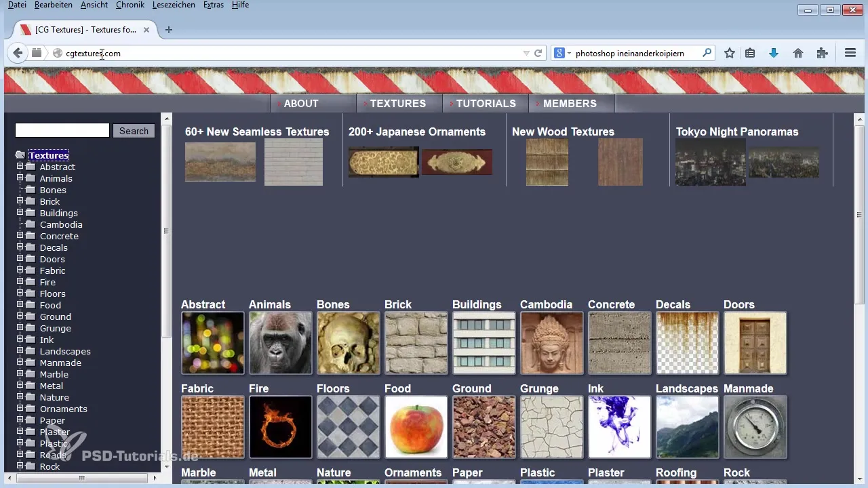Open a new tab with plus button
This screenshot has height=488, width=868.
[169, 30]
